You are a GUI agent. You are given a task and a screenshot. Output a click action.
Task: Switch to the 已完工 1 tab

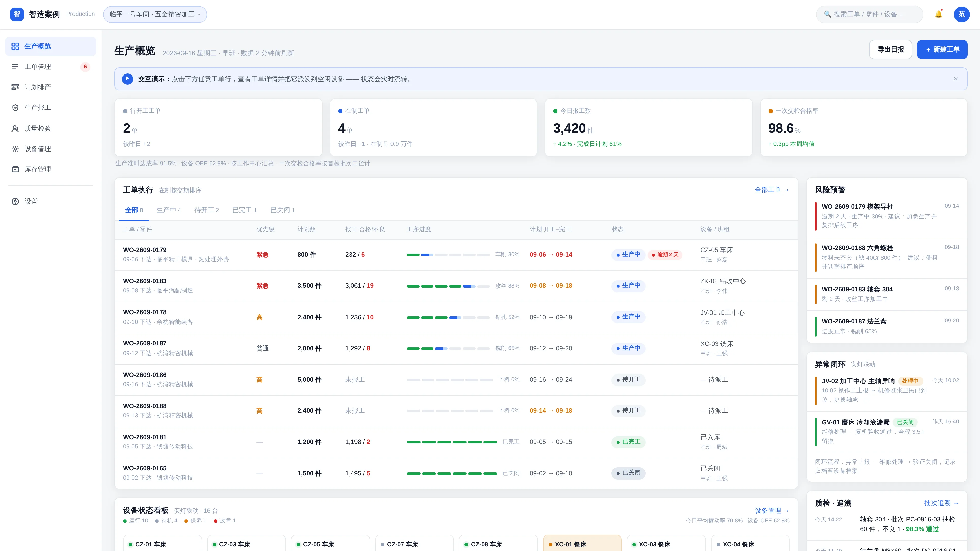(245, 210)
